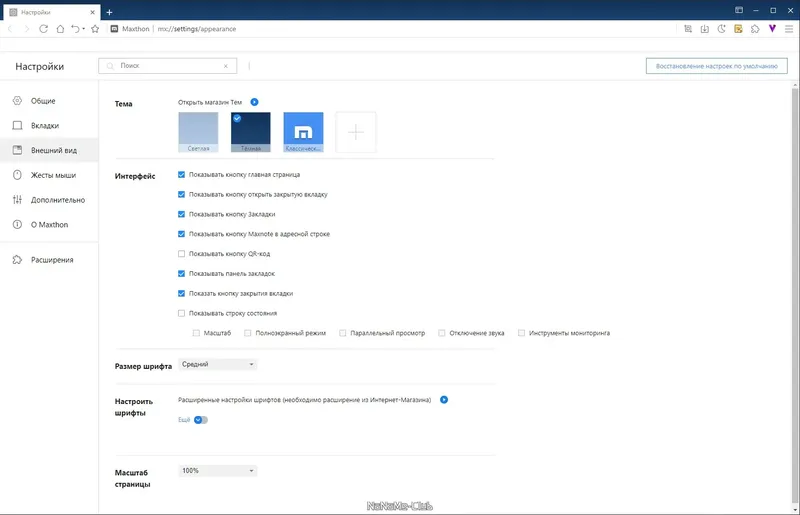Viewport: 800px width, 515px height.
Task: Open the Maxnote icon in toolbar
Action: (x=738, y=29)
